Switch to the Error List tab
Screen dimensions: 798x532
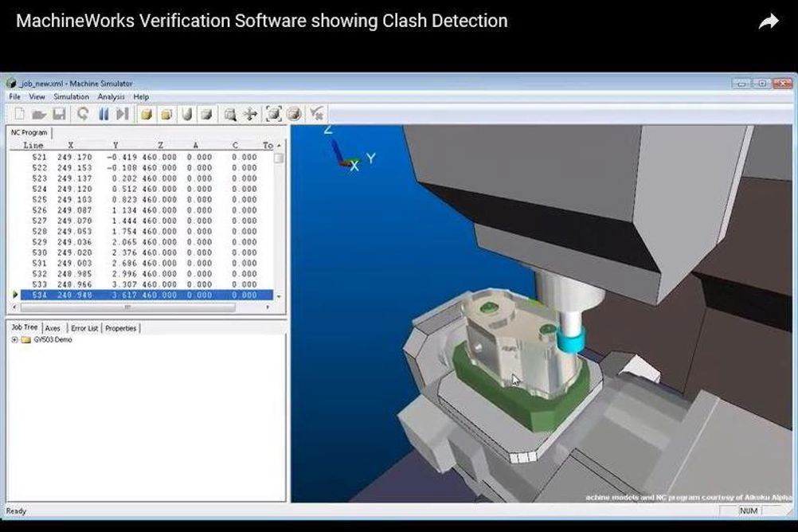tap(84, 328)
